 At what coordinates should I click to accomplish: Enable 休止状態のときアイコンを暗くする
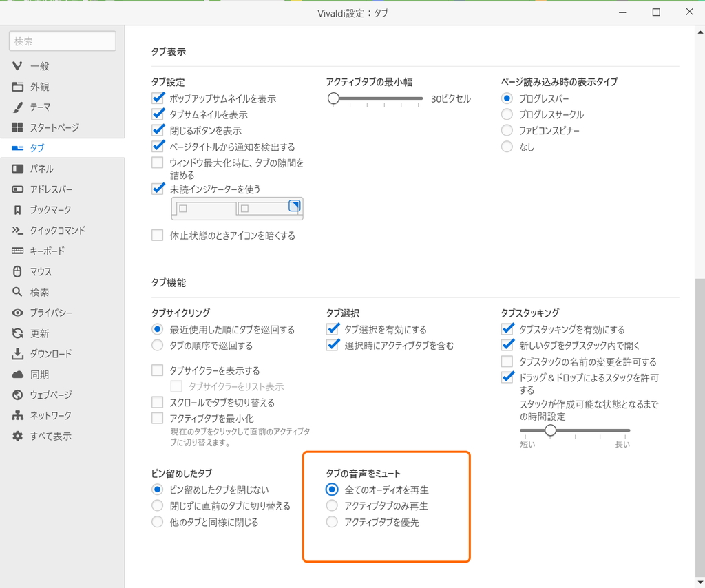pyautogui.click(x=158, y=235)
